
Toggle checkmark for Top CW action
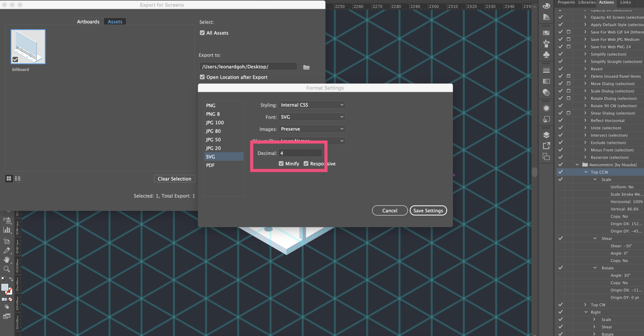point(560,305)
